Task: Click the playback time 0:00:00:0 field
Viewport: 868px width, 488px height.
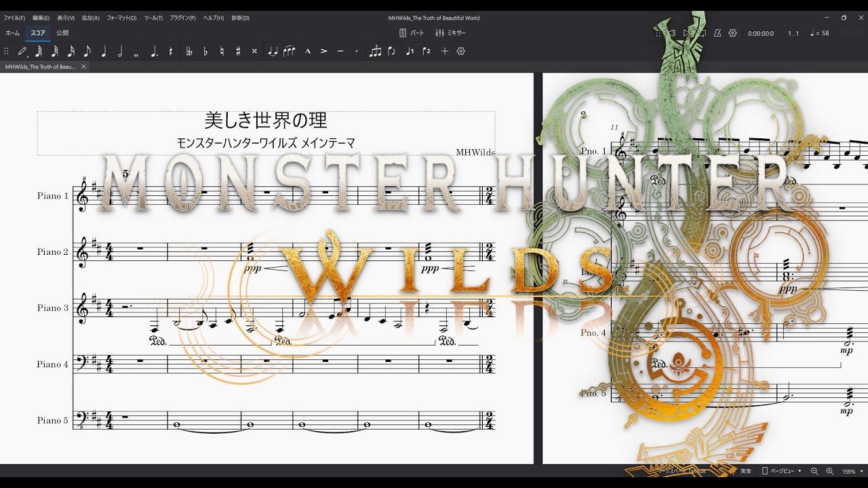Action: tap(761, 33)
